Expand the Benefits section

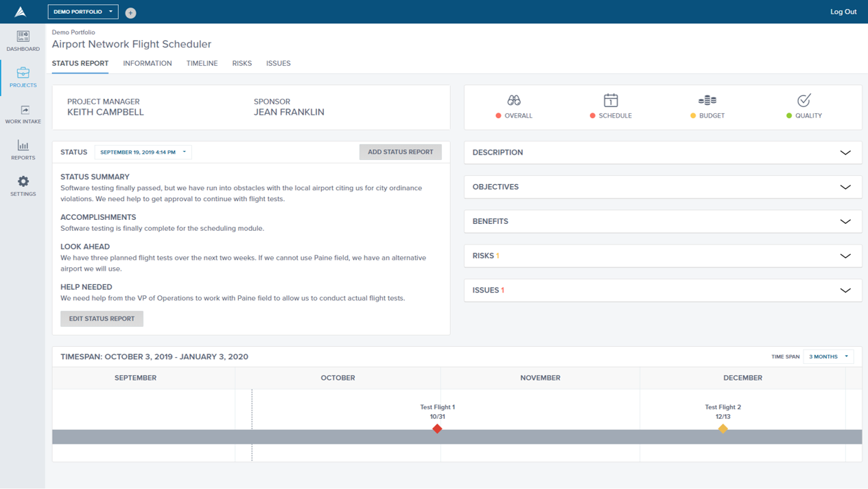pyautogui.click(x=663, y=221)
